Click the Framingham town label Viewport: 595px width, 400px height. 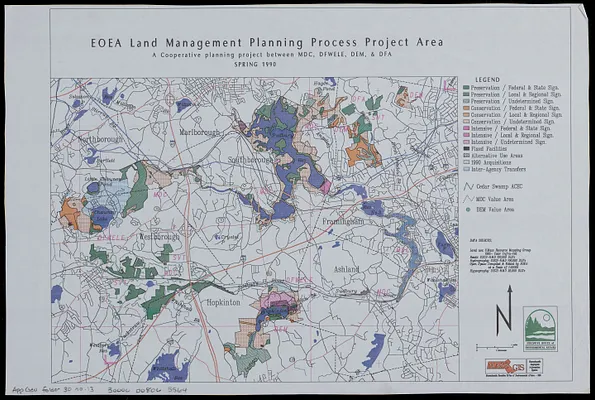(343, 221)
